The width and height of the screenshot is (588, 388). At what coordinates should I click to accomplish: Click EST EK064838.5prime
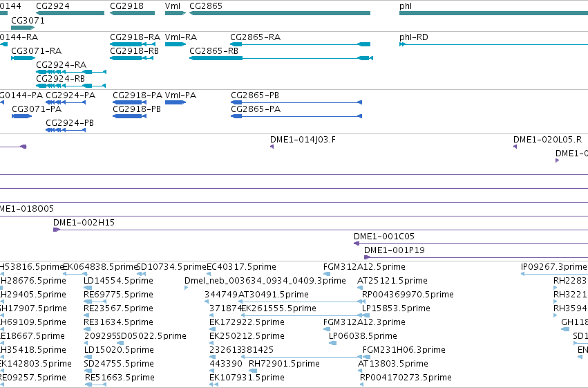(x=75, y=275)
